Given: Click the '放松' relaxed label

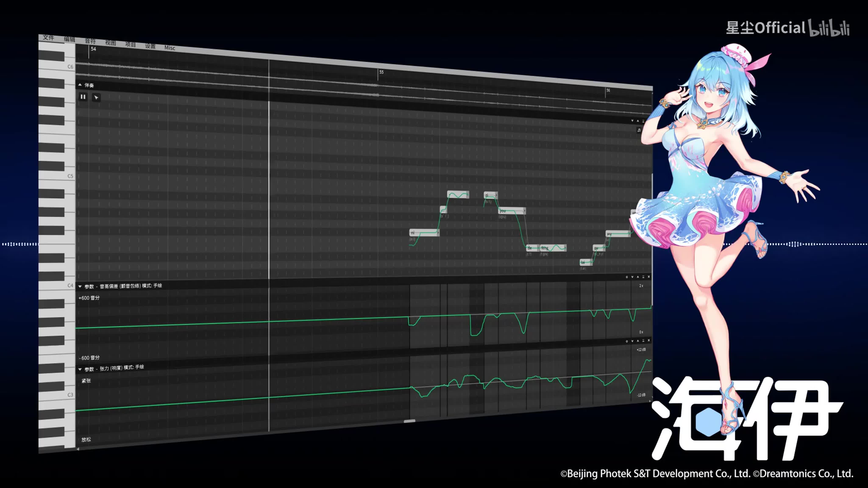Looking at the screenshot, I should [86, 439].
